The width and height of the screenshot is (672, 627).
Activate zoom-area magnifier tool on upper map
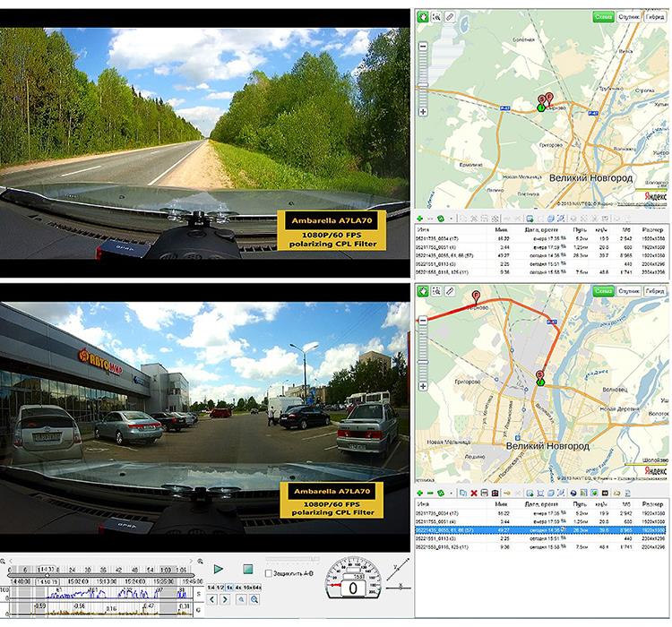point(436,17)
